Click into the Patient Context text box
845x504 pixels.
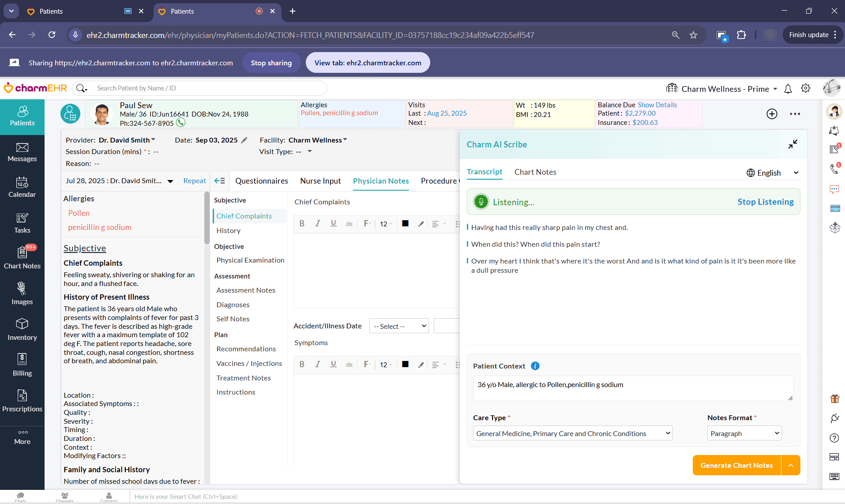click(x=633, y=388)
